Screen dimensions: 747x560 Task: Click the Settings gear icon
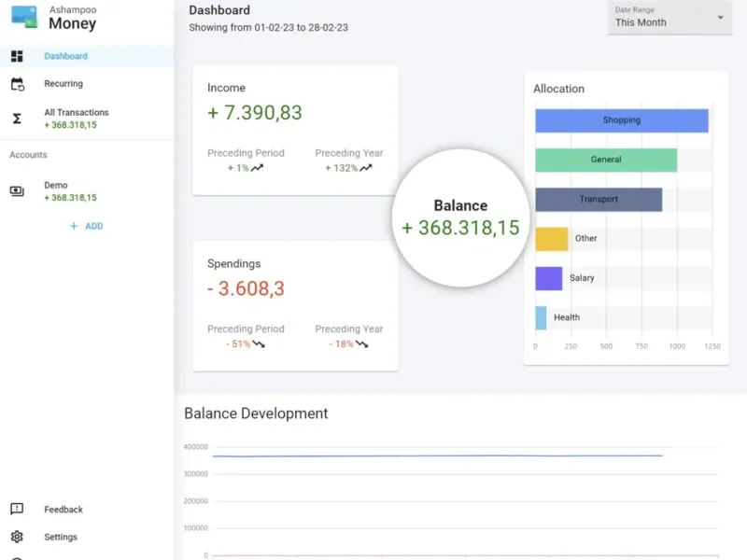(x=17, y=537)
